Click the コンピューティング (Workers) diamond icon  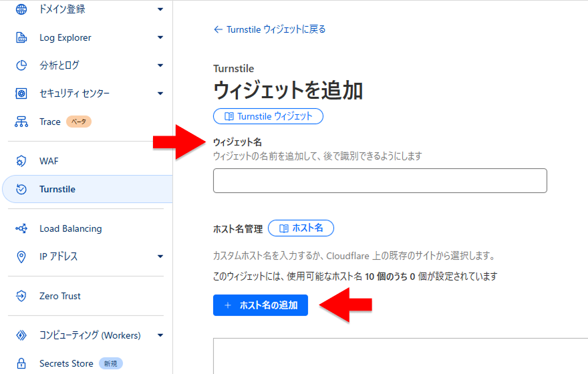[x=21, y=335]
